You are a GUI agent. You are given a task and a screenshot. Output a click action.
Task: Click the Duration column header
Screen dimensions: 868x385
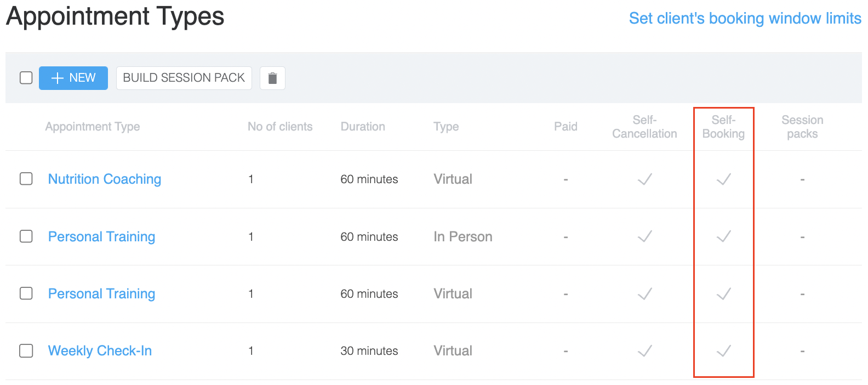(363, 127)
